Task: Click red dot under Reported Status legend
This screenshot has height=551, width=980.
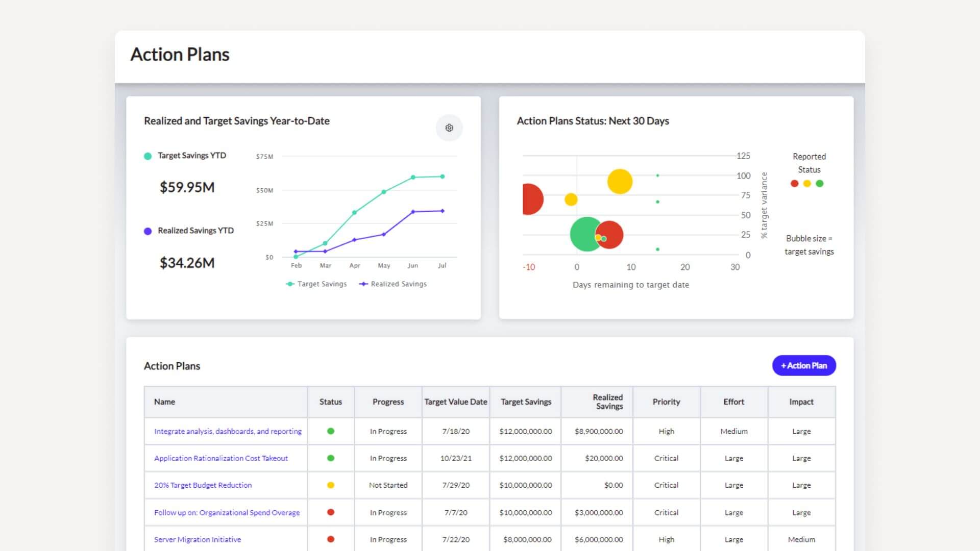Action: [794, 184]
